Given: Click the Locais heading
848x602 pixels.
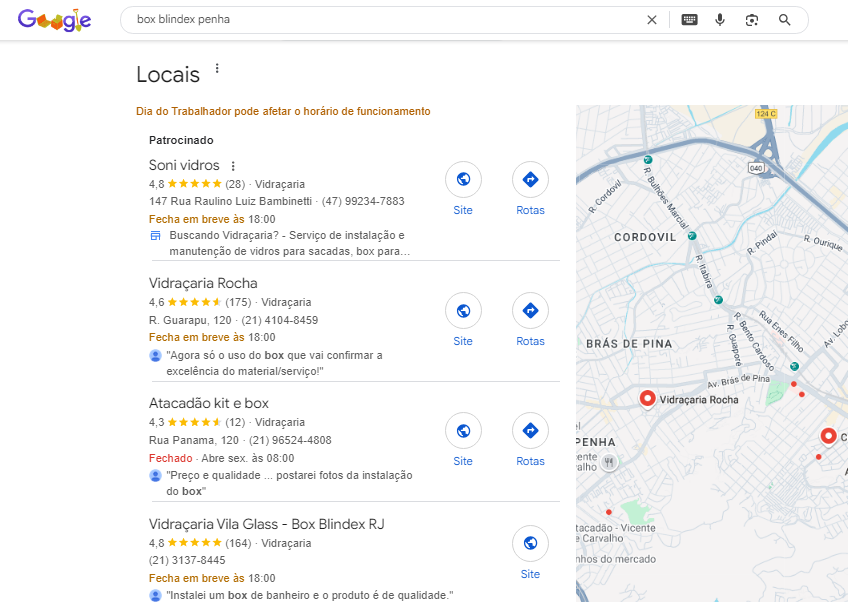Looking at the screenshot, I should [168, 75].
